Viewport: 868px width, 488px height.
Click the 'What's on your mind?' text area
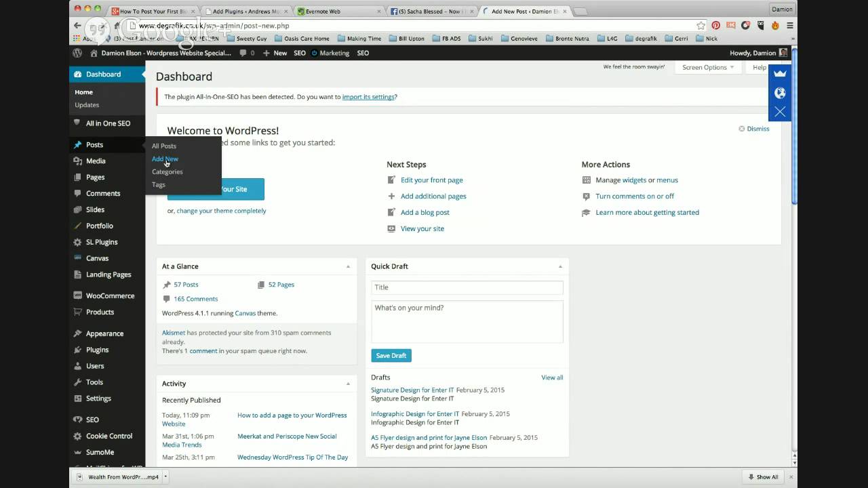(467, 321)
